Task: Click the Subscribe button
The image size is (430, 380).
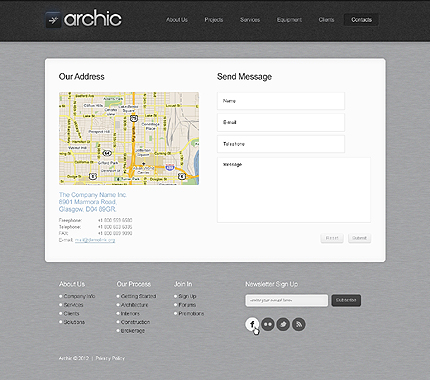Action: (x=346, y=300)
